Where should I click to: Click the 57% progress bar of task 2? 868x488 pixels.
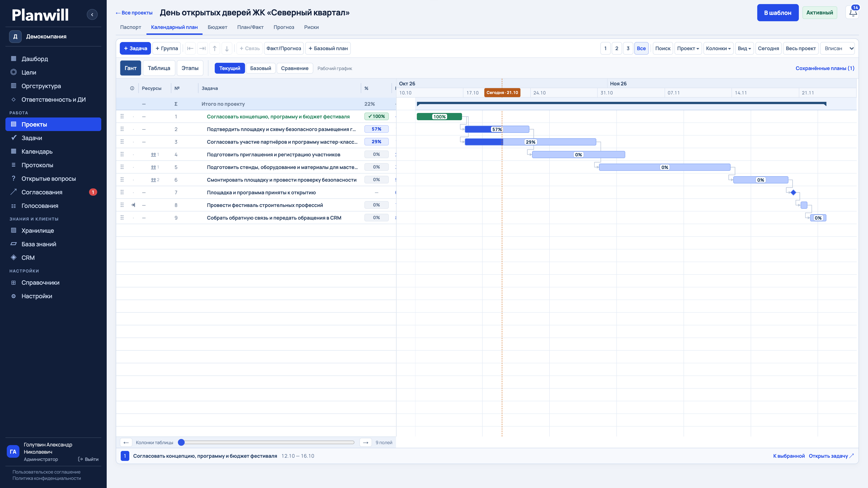coord(497,129)
